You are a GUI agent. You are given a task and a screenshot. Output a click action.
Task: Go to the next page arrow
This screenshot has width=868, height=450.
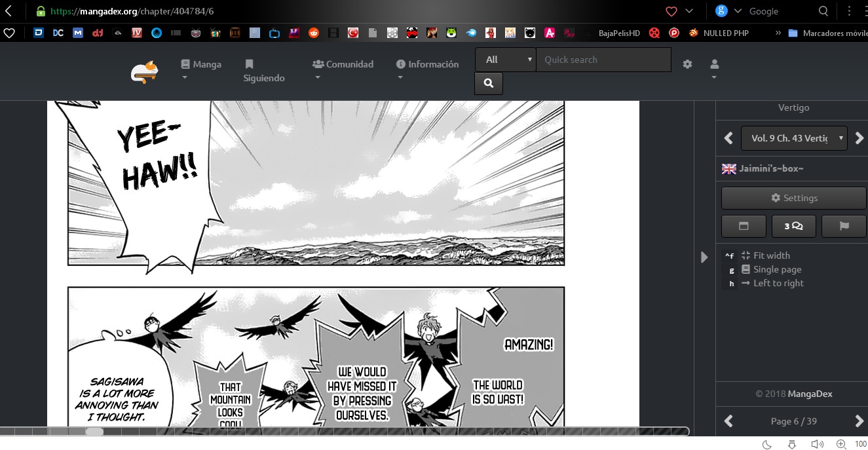[859, 421]
